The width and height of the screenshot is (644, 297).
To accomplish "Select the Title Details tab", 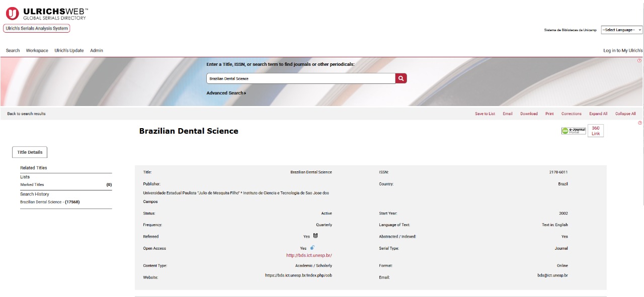I will tap(30, 152).
